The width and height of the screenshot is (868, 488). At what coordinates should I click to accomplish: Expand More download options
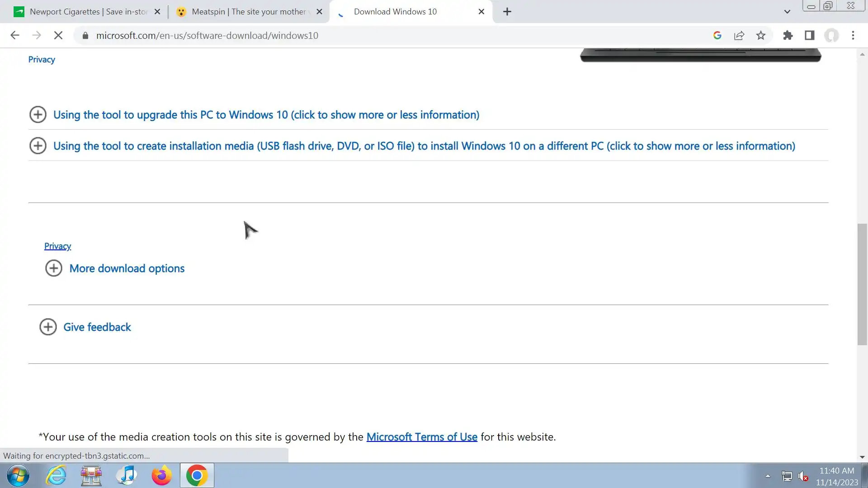pos(127,268)
